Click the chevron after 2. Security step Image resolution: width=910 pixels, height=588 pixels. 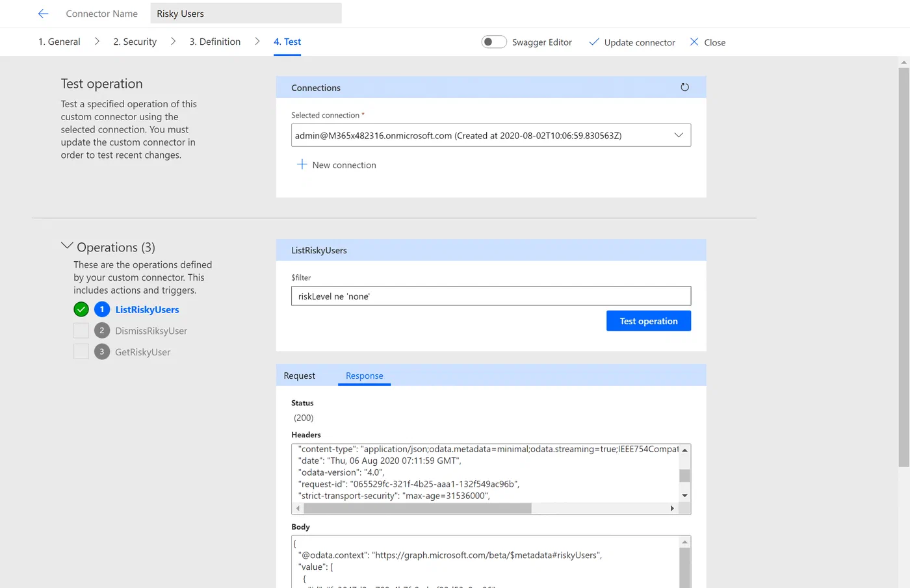click(x=173, y=41)
